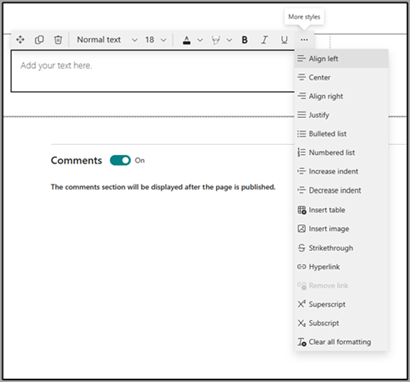Viewport: 410px width, 382px height.
Task: Open the Normal text style dropdown
Action: [x=107, y=40]
